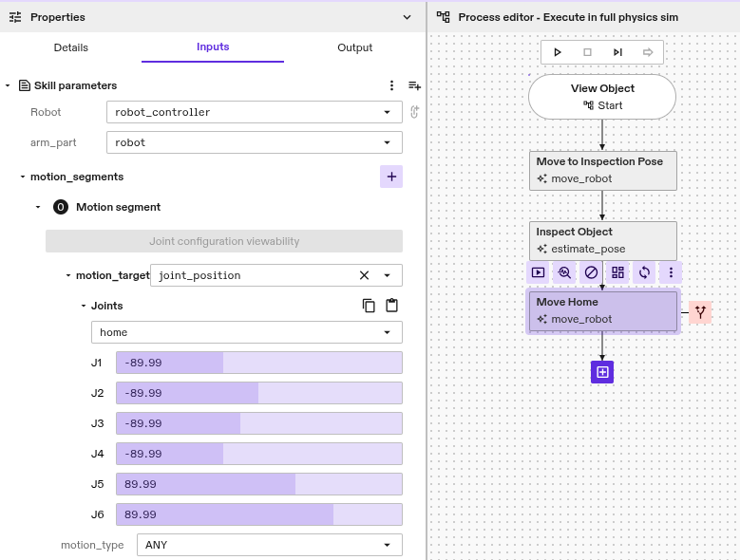Switch to the Output tab

point(355,47)
